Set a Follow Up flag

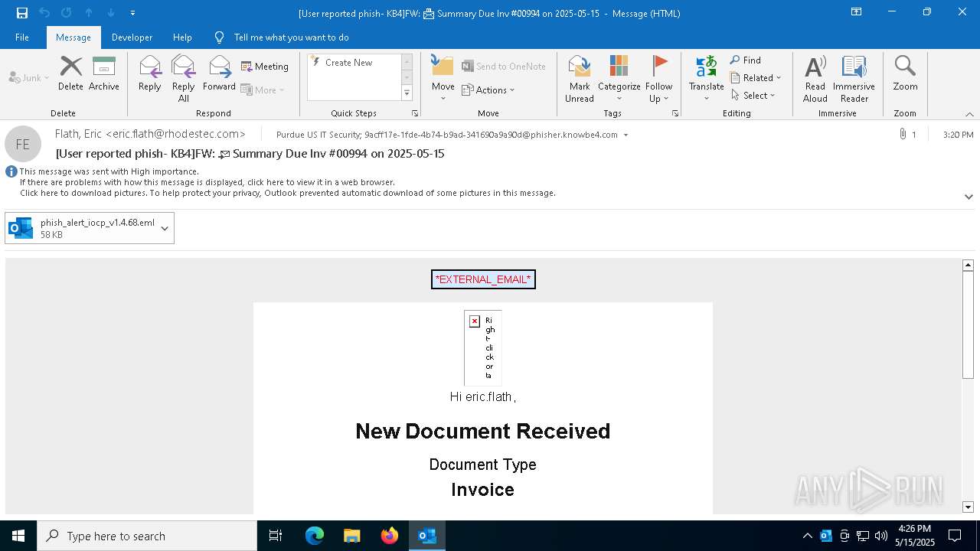(x=658, y=78)
